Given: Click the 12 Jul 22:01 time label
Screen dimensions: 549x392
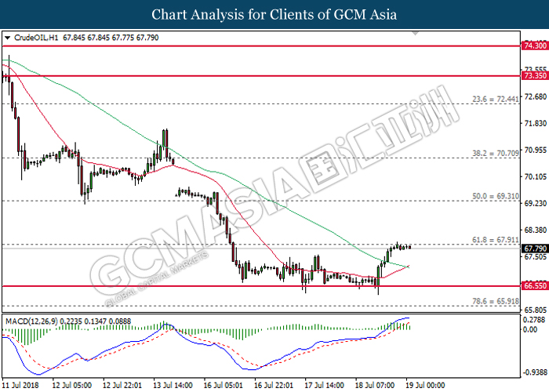Looking at the screenshot, I should tap(122, 386).
